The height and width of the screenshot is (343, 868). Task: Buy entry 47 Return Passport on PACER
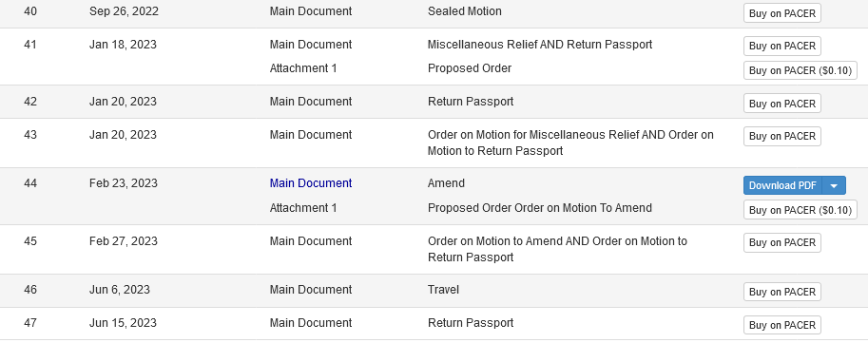[781, 325]
